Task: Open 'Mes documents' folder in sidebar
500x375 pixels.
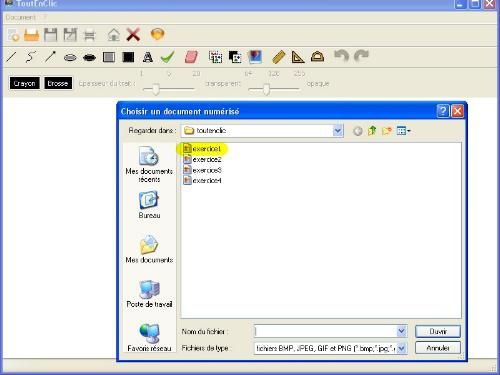Action: click(149, 249)
